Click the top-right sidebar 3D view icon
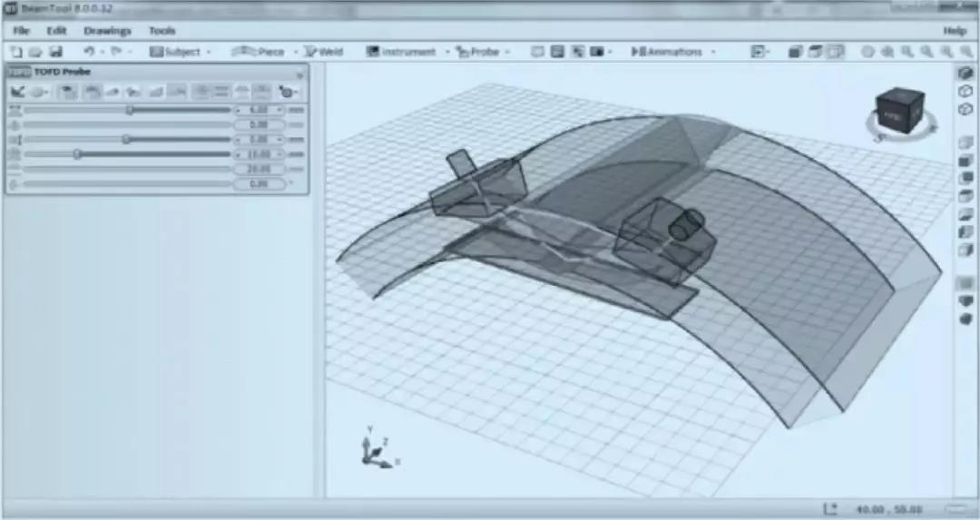 (965, 74)
